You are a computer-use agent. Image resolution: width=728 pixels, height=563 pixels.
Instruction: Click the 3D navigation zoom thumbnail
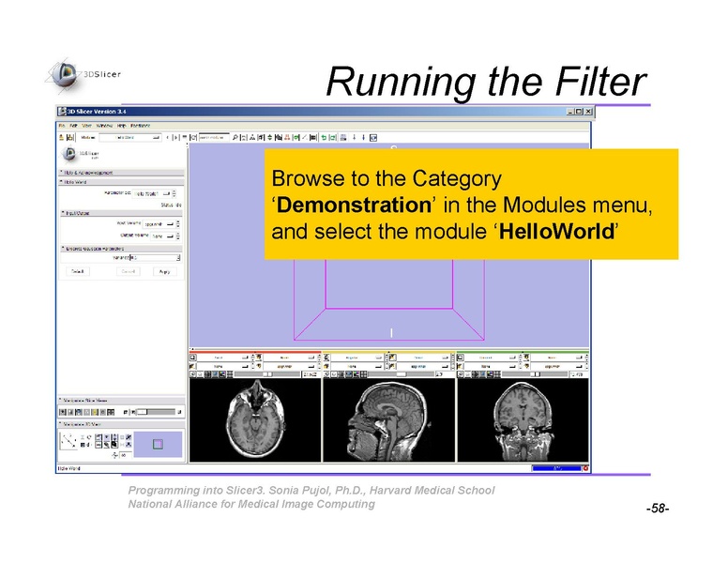point(158,445)
